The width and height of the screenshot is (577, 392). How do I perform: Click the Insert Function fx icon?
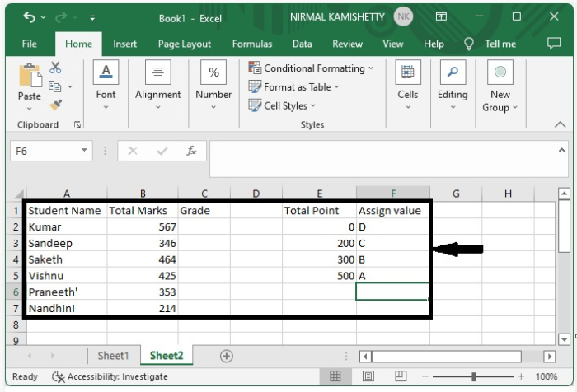point(191,151)
